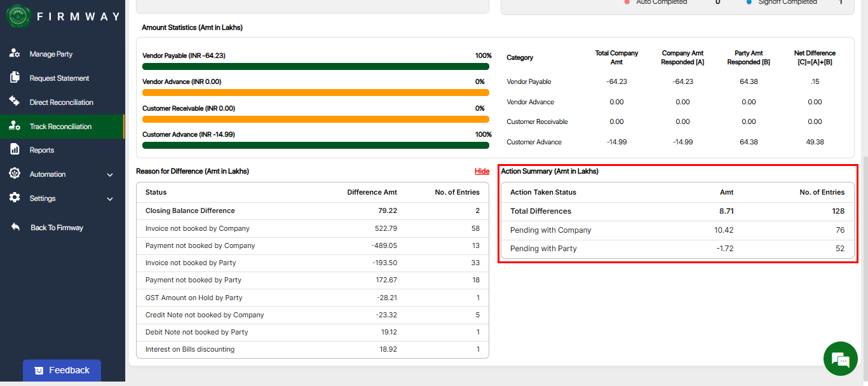Click the Automation gear icon
The image size is (868, 386).
[x=15, y=174]
